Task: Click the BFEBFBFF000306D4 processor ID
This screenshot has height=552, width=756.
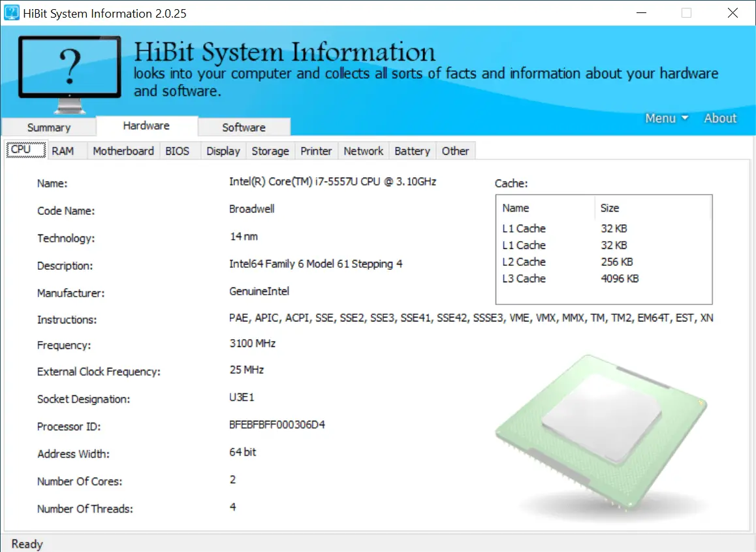Action: click(x=277, y=425)
